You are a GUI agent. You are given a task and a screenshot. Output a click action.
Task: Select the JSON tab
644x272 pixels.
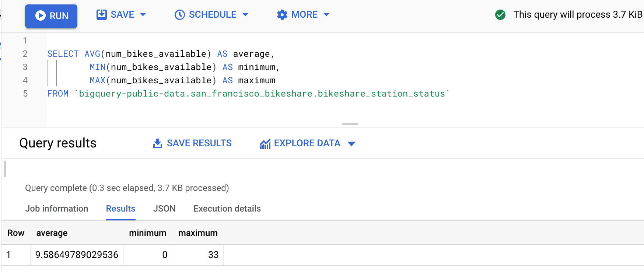point(164,209)
